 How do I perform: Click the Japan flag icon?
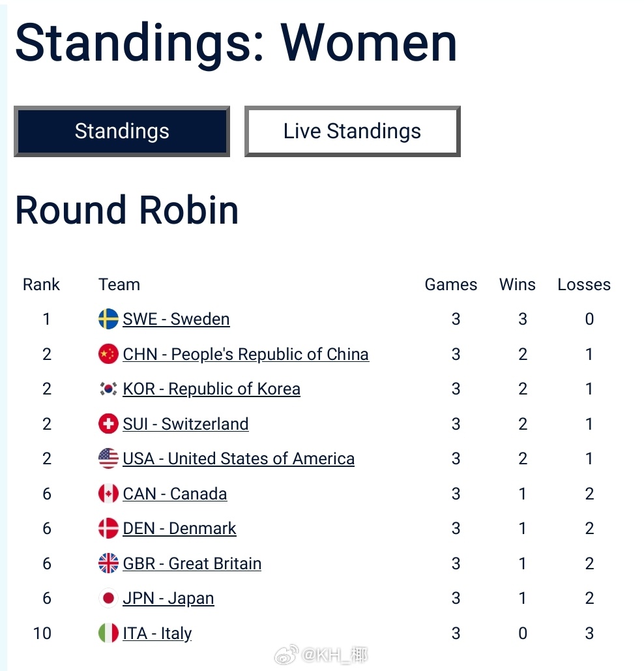108,599
